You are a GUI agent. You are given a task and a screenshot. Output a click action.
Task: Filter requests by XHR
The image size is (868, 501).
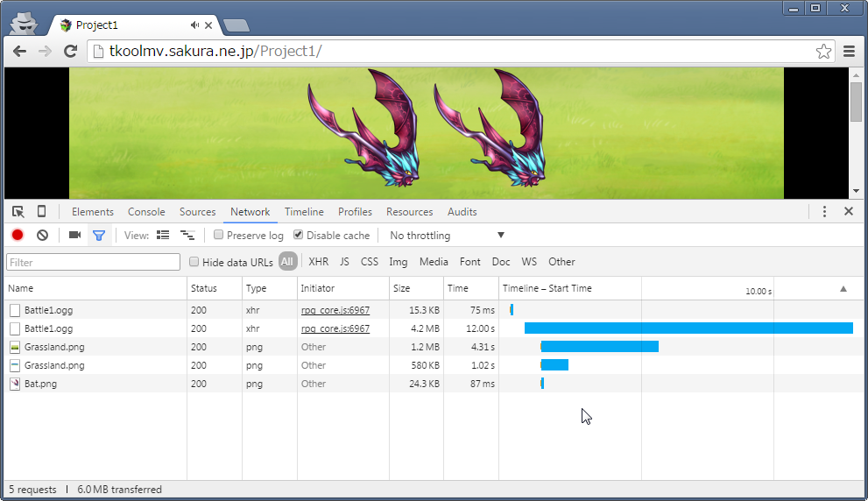click(318, 262)
